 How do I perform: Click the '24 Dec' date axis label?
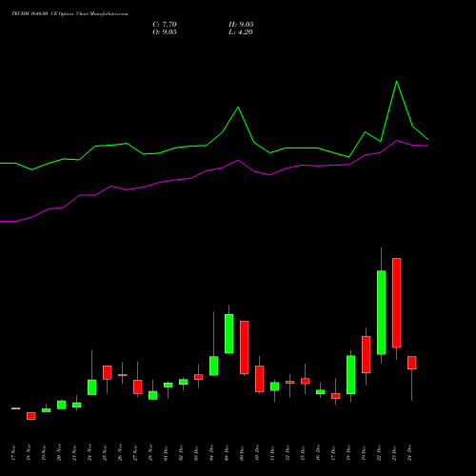click(409, 453)
